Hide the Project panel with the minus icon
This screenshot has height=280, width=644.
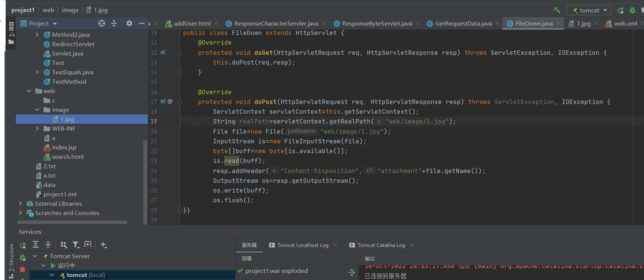point(141,23)
